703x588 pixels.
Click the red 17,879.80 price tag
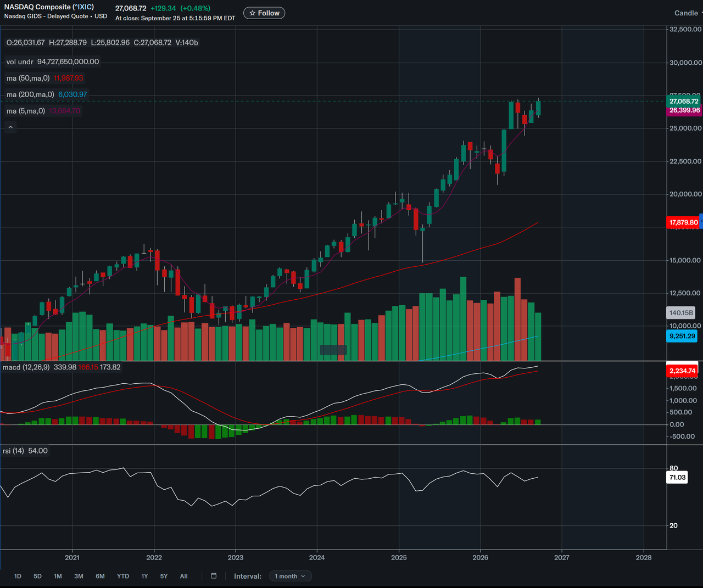pyautogui.click(x=683, y=222)
